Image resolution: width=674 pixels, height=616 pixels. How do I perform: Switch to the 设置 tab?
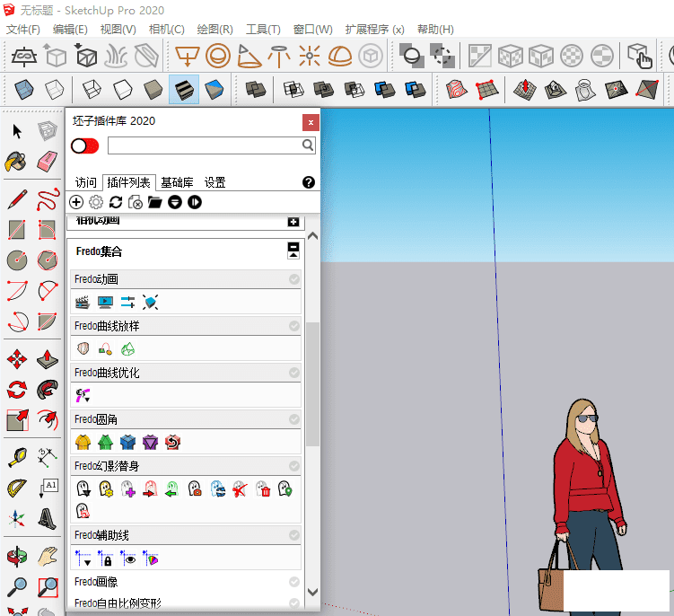[x=214, y=182]
